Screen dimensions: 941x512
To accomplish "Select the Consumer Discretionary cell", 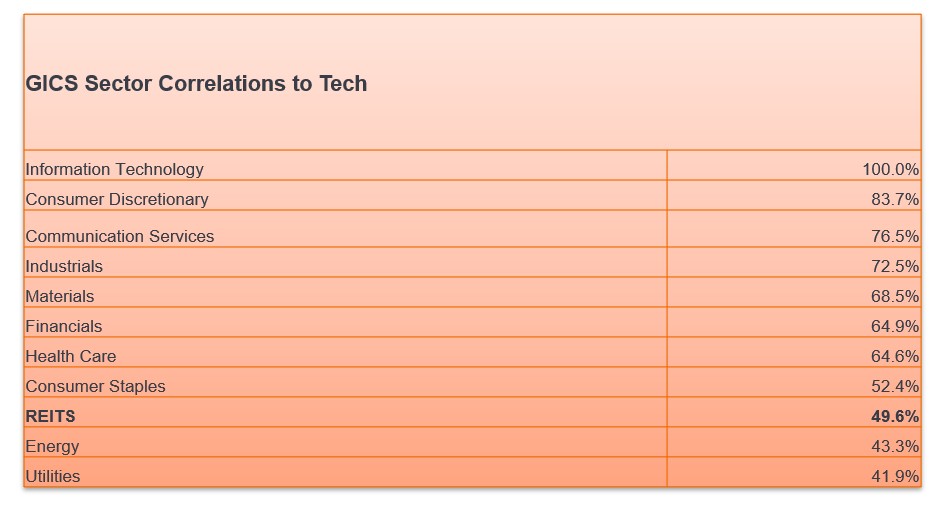I will point(117,199).
